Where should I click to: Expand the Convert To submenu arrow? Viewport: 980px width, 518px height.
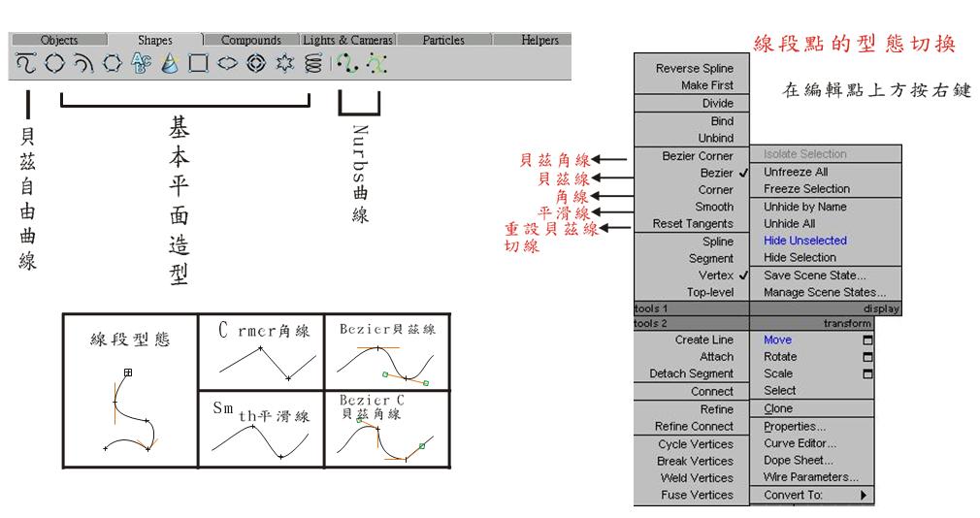tap(864, 495)
